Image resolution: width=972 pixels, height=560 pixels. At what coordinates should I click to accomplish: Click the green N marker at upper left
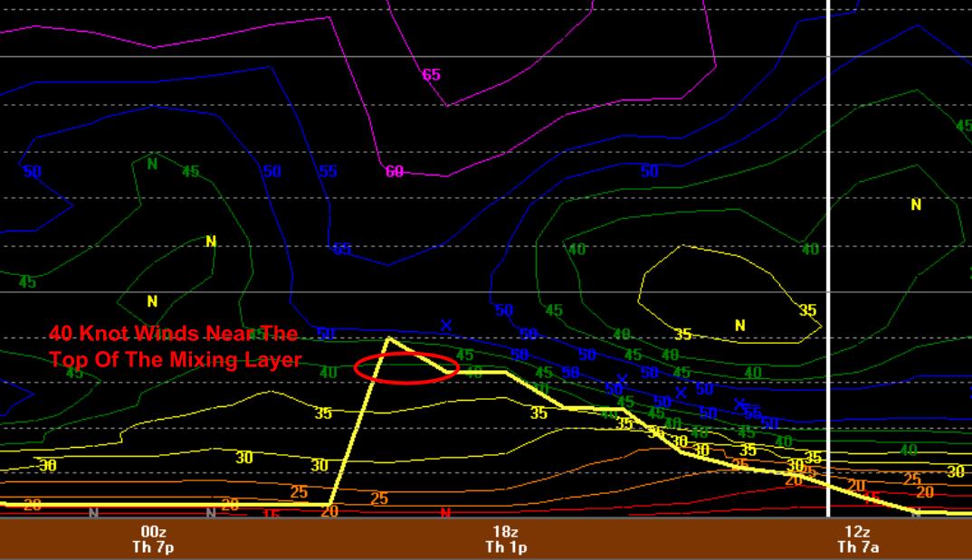point(152,165)
